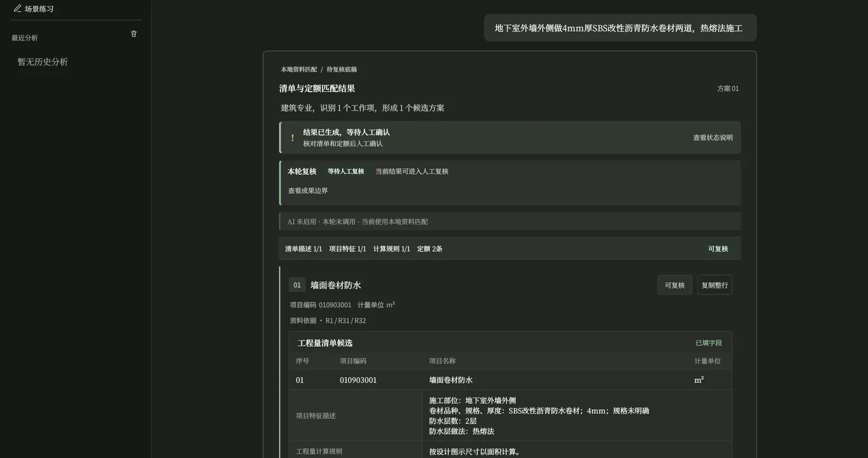Viewport: 868px width, 458px height.
Task: Click the 项目编码 column header
Action: click(353, 361)
